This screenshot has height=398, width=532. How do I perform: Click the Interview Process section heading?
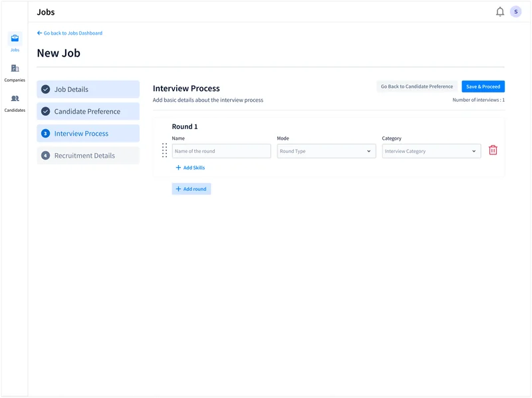click(x=186, y=89)
